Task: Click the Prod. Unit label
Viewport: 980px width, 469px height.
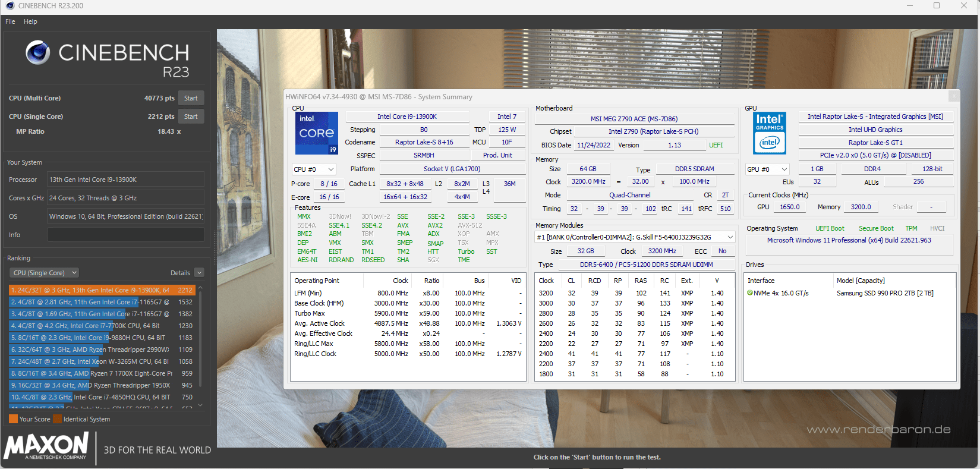Action: pyautogui.click(x=497, y=155)
